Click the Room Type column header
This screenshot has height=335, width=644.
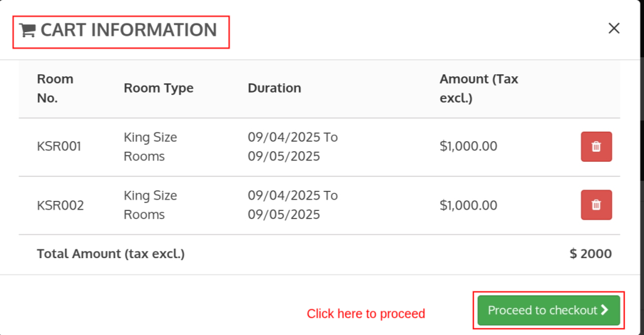[x=158, y=88]
